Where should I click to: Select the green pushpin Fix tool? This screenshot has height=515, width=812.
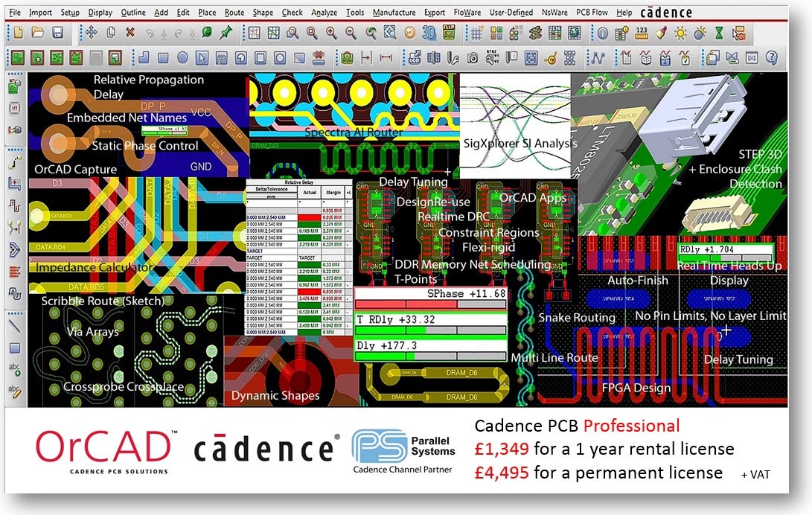point(226,33)
